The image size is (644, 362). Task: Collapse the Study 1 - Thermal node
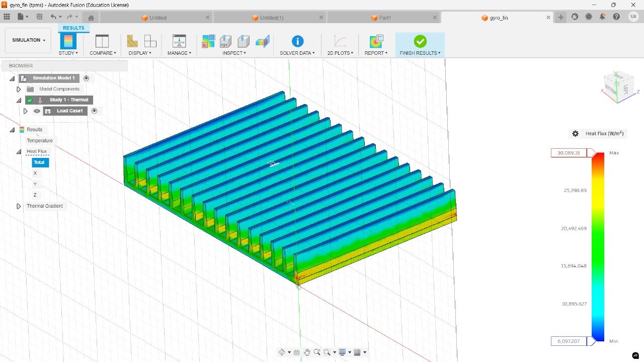(19, 101)
